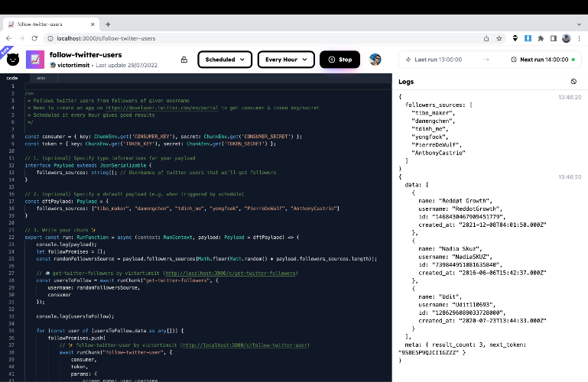The image size is (588, 382).
Task: Click the Logs panel heading
Action: pos(406,82)
